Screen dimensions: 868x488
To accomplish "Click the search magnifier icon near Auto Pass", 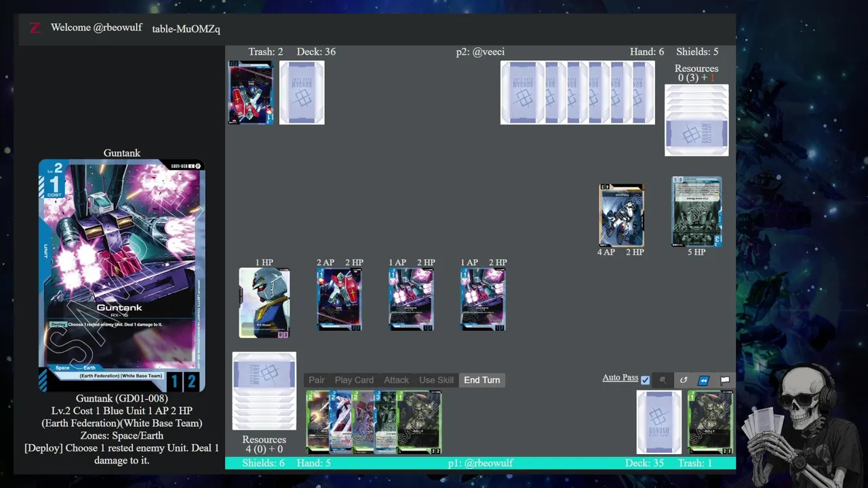I will tap(663, 380).
